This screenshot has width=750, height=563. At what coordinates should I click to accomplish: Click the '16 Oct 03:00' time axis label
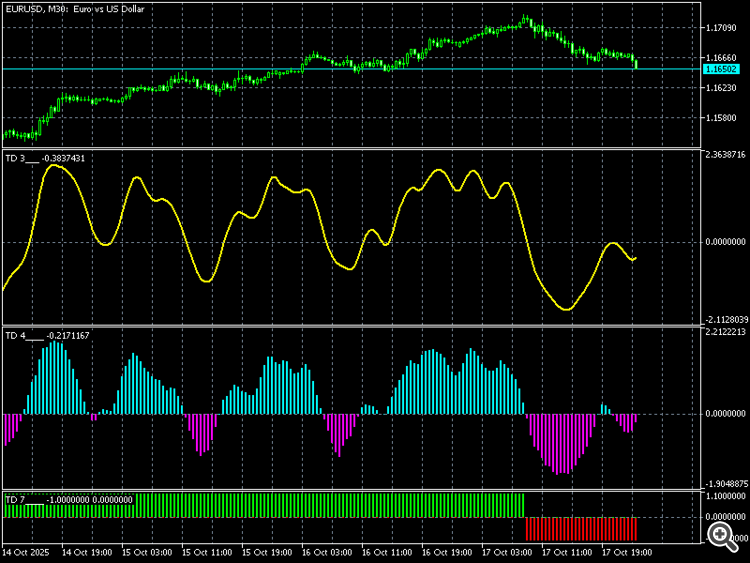(327, 552)
